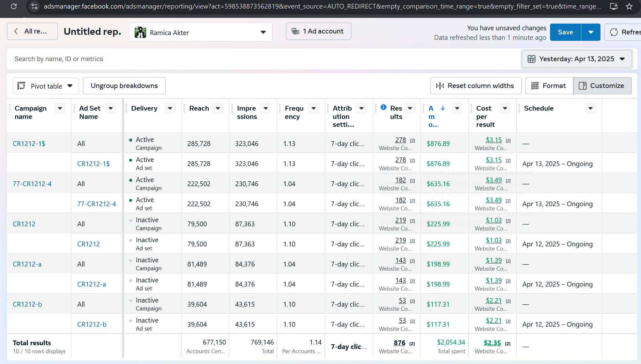The width and height of the screenshot is (641, 364).
Task: Click the Amount spent sort arrow
Action: [443, 108]
